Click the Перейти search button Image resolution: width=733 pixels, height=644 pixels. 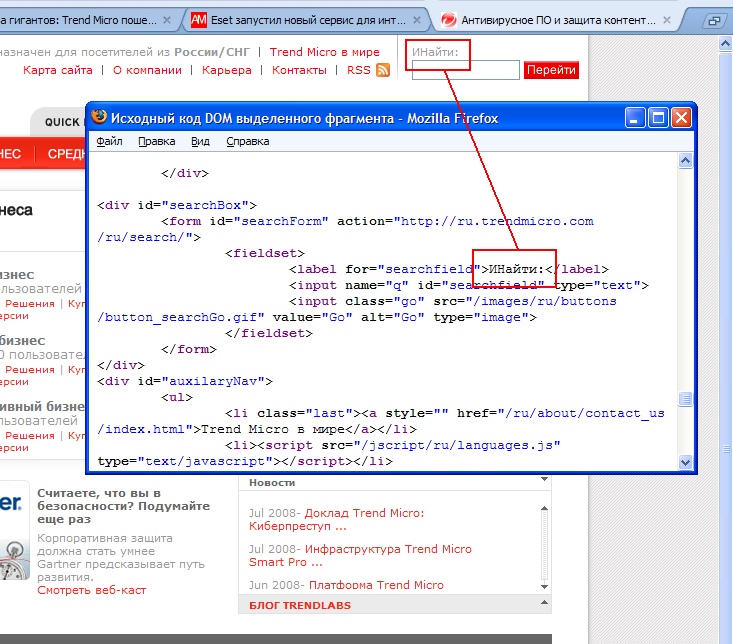pos(551,70)
